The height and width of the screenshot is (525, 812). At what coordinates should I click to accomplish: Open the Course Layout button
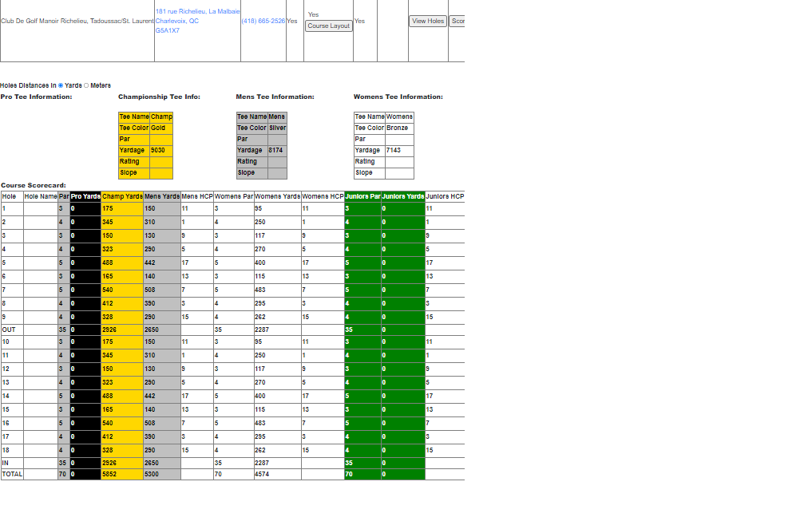(x=328, y=26)
